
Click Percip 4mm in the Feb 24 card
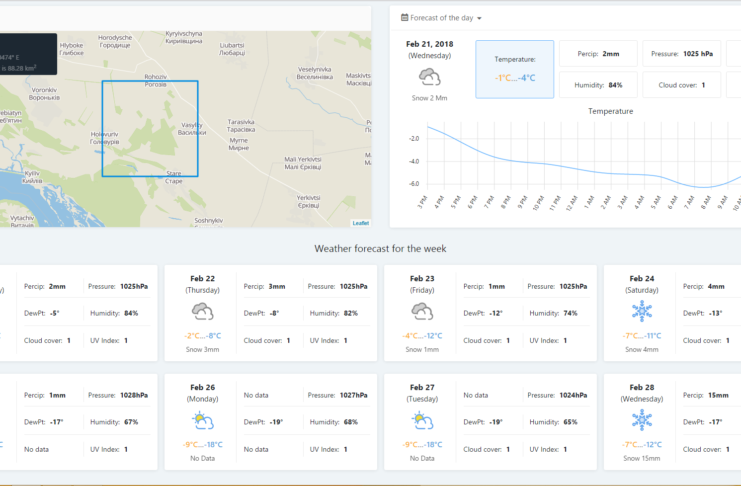point(704,286)
